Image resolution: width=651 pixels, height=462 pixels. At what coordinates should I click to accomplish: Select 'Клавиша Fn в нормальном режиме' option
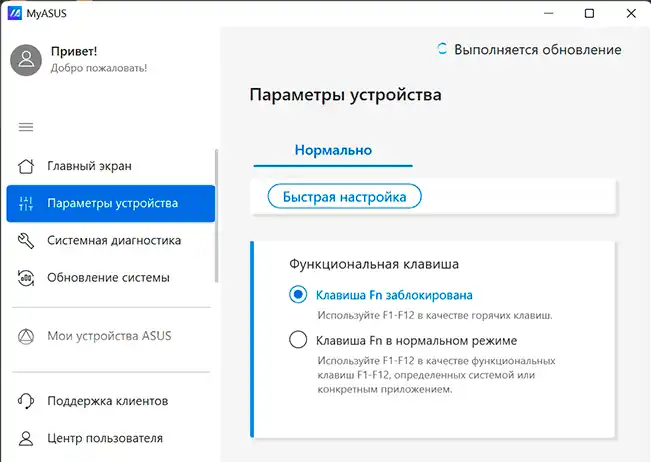pyautogui.click(x=297, y=340)
